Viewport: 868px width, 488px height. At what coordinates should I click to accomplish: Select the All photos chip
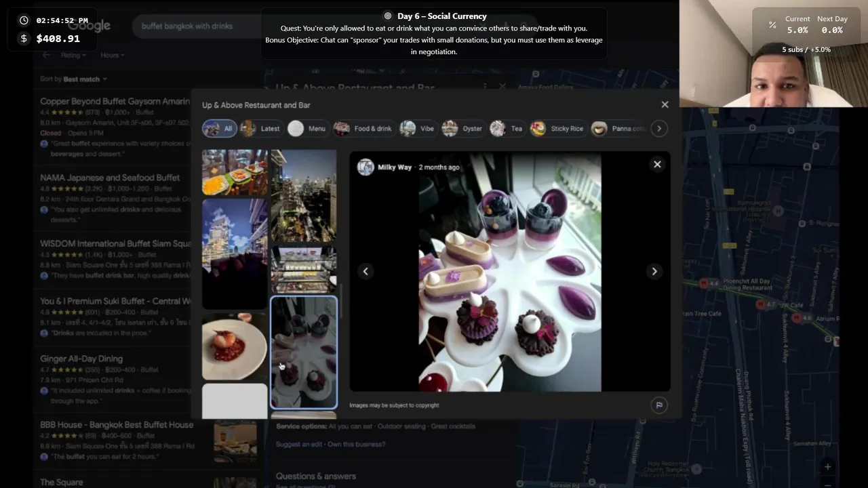pyautogui.click(x=219, y=128)
